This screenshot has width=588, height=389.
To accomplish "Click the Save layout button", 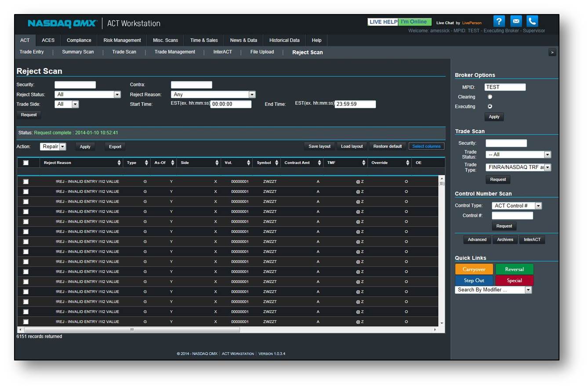I will pos(319,147).
